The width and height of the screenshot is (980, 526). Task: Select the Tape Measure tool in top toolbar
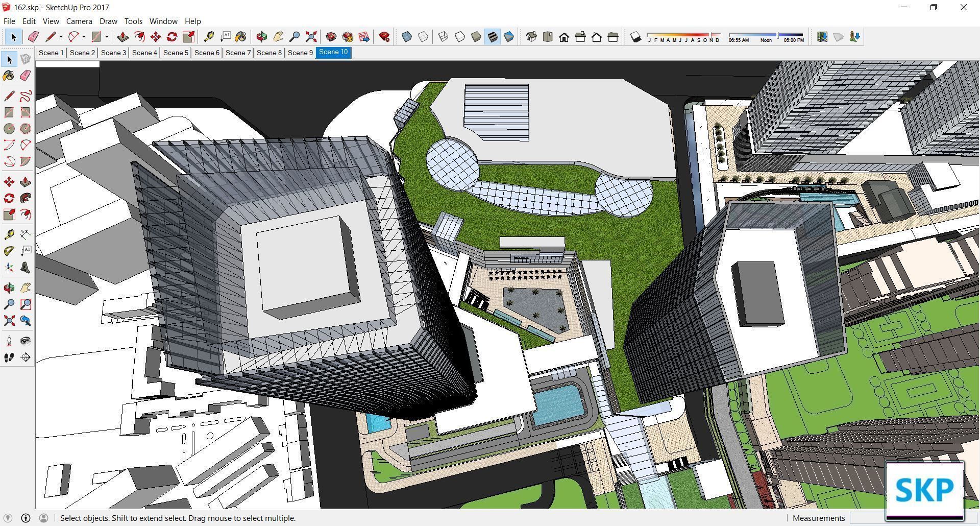pos(209,37)
